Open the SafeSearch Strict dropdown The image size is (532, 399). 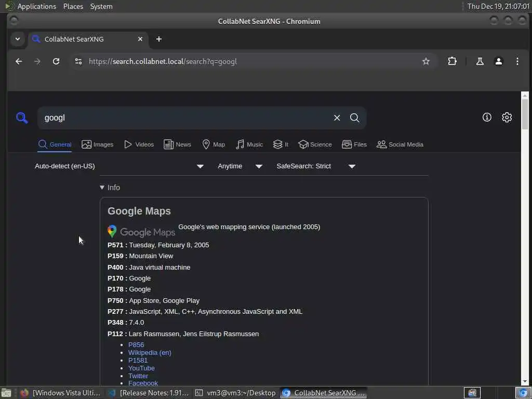click(316, 166)
